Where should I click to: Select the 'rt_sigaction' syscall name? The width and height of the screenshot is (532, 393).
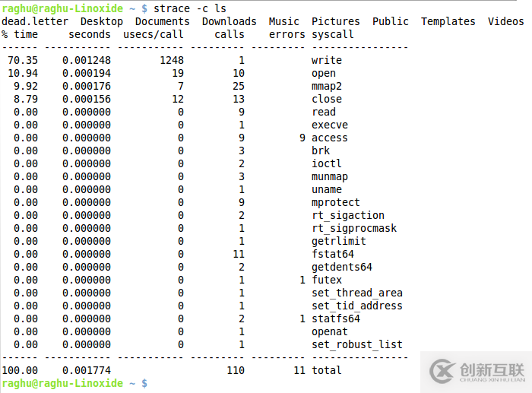(x=348, y=215)
